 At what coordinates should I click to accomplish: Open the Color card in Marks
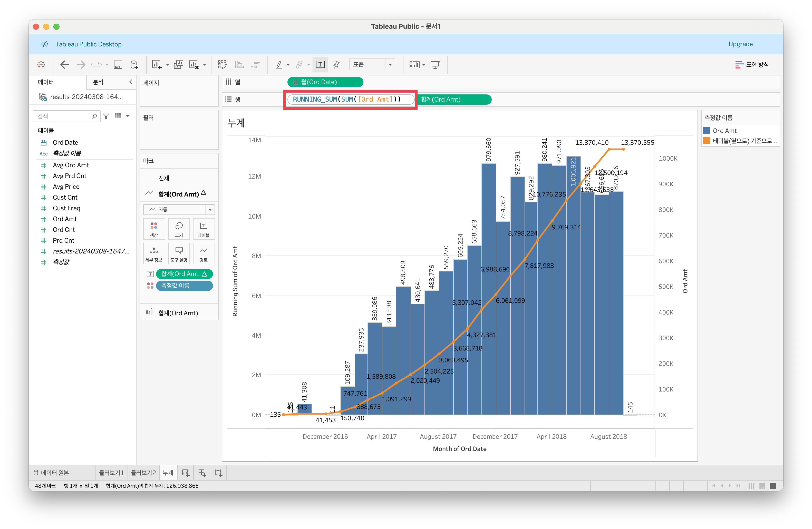(154, 229)
